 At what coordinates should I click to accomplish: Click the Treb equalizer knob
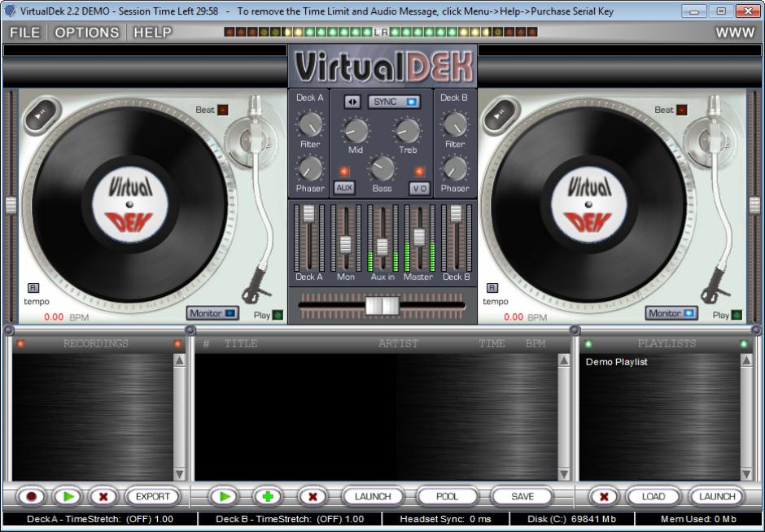[x=408, y=130]
